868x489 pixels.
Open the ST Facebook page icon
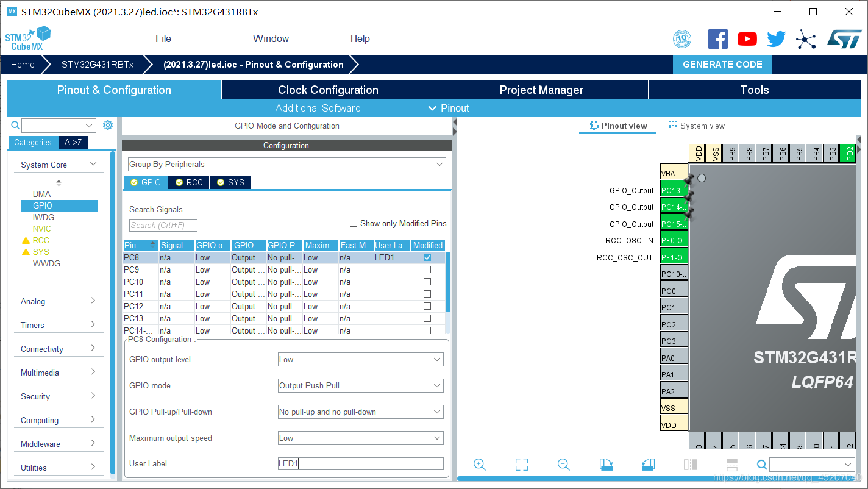coord(718,39)
